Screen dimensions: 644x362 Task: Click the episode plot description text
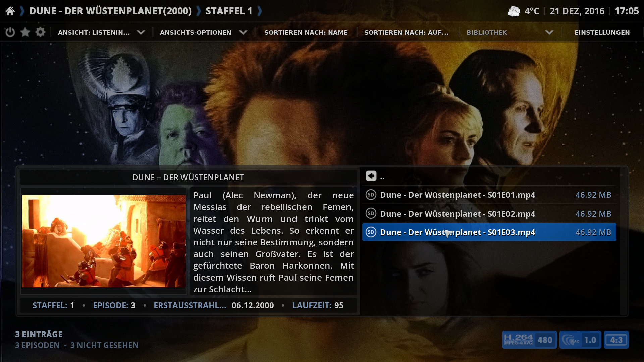click(x=273, y=242)
